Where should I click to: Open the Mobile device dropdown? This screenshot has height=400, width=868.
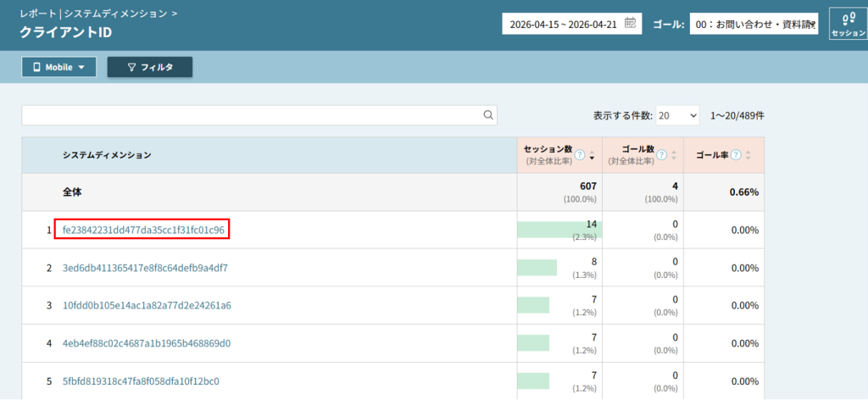coord(58,67)
